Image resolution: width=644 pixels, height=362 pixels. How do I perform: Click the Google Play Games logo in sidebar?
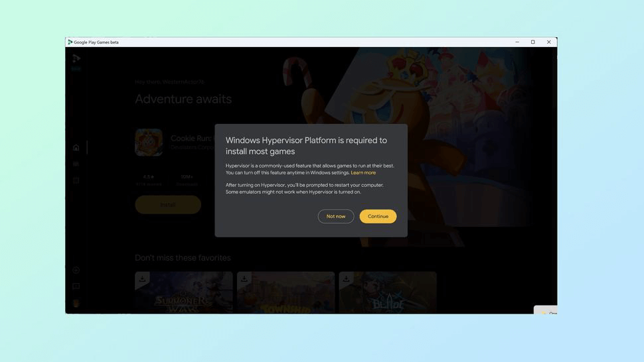pyautogui.click(x=76, y=58)
